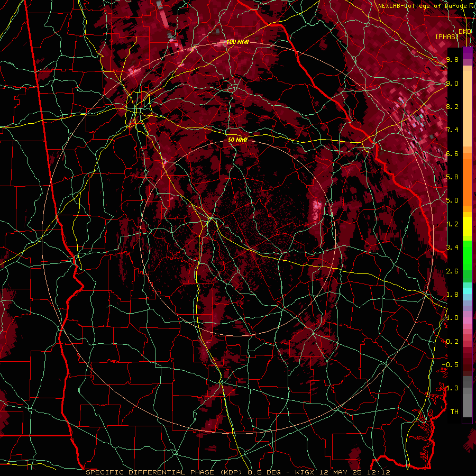This screenshot has height=476, width=476.
Task: Click the 0.2 scale value
Action: coord(452,342)
